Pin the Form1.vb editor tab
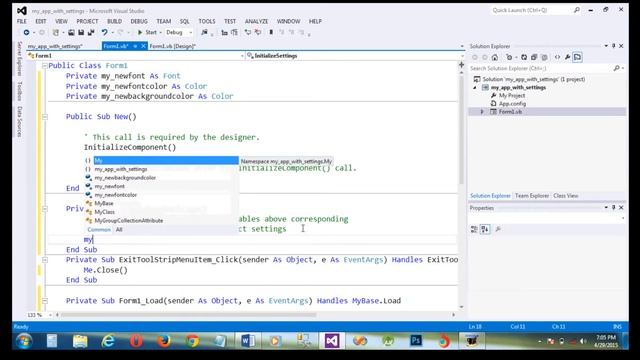 pos(135,46)
